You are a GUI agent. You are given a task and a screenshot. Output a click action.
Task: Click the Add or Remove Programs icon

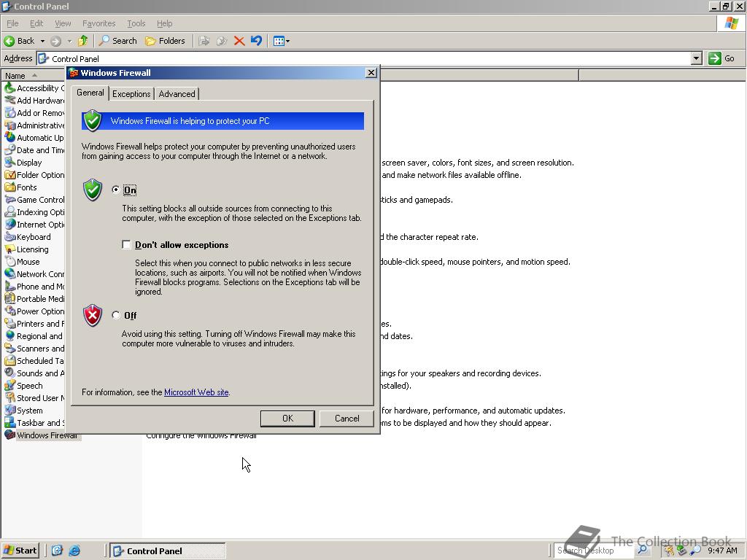pos(9,112)
